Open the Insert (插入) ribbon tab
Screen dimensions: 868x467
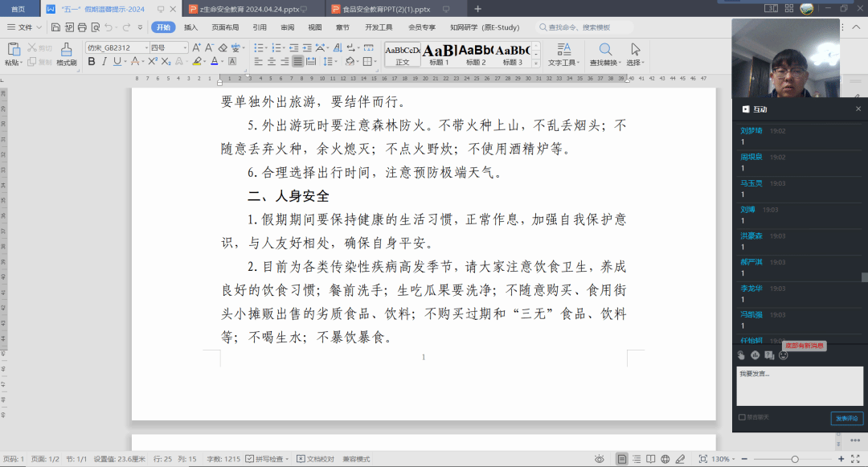[x=190, y=27]
